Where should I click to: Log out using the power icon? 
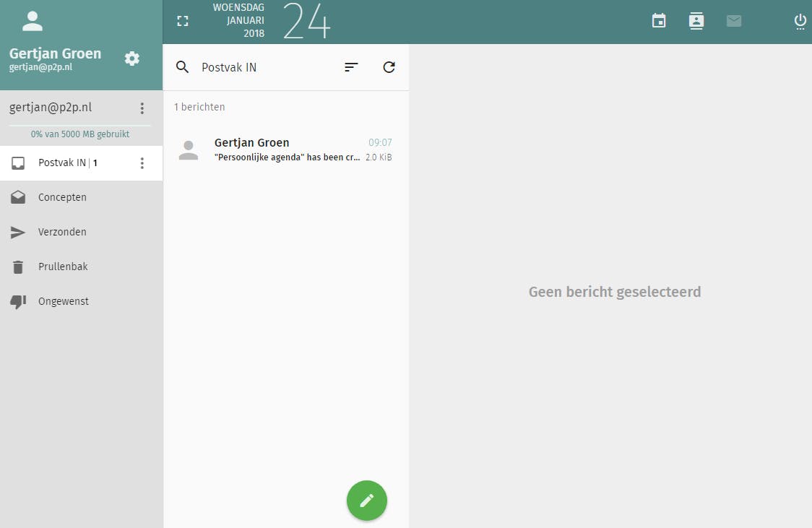800,21
